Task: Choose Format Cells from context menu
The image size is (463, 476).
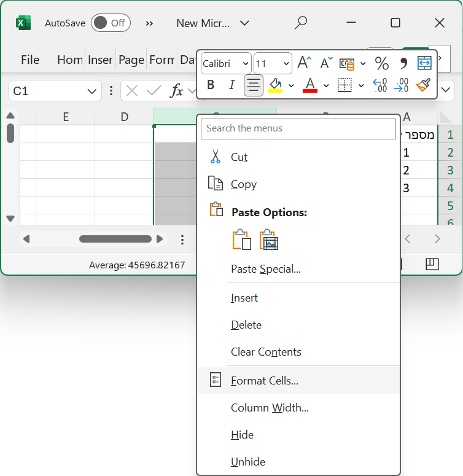Action: pyautogui.click(x=264, y=380)
